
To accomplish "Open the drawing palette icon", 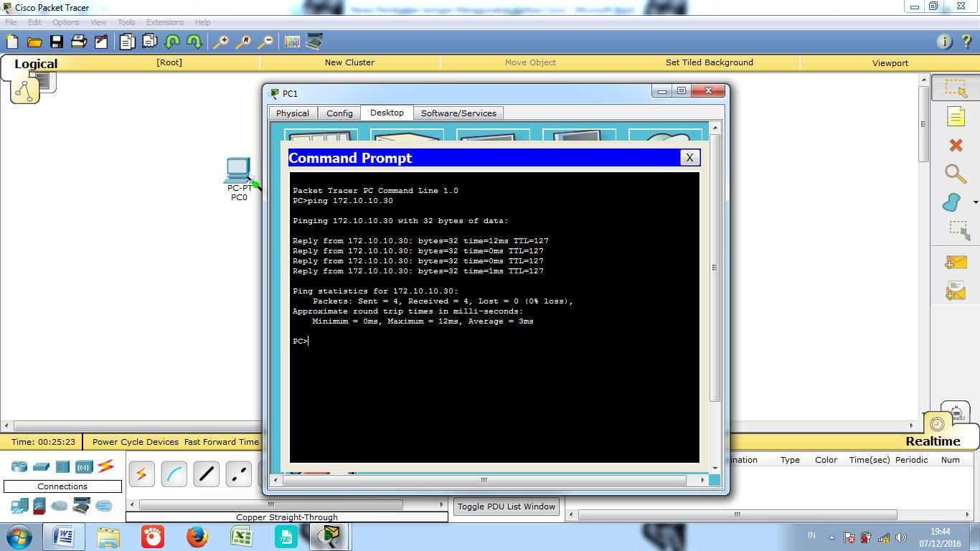I will coord(292,42).
